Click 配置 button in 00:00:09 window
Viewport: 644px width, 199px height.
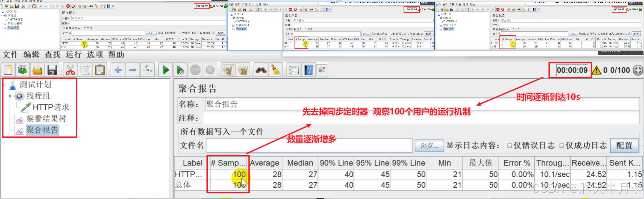tap(624, 145)
